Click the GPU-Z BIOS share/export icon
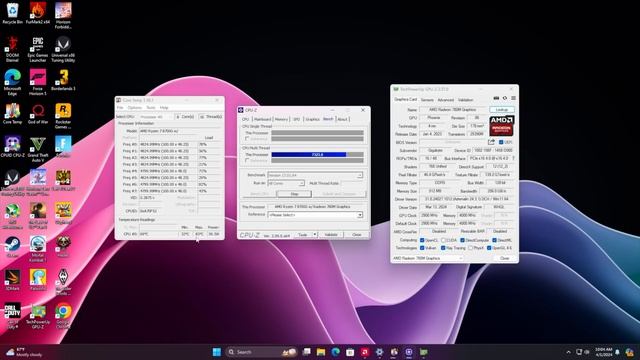 coord(491,142)
